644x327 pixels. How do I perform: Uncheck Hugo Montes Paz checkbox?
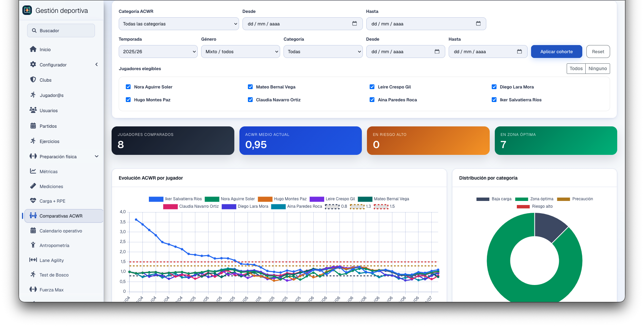click(128, 100)
